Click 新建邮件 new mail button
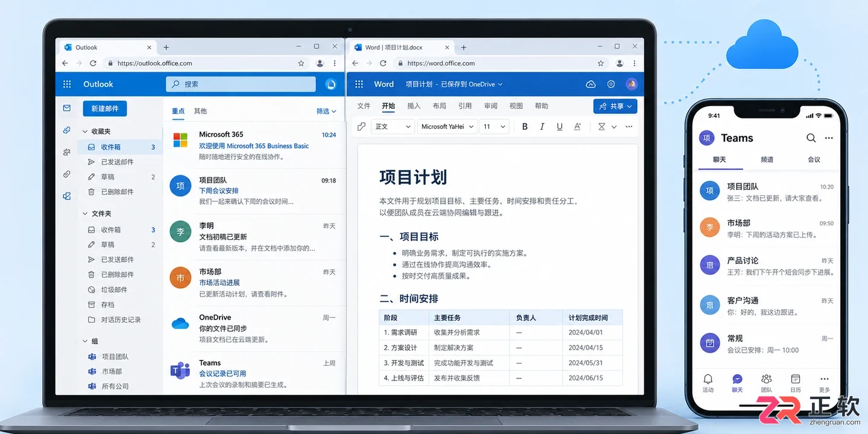Image resolution: width=868 pixels, height=434 pixels. 105,108
